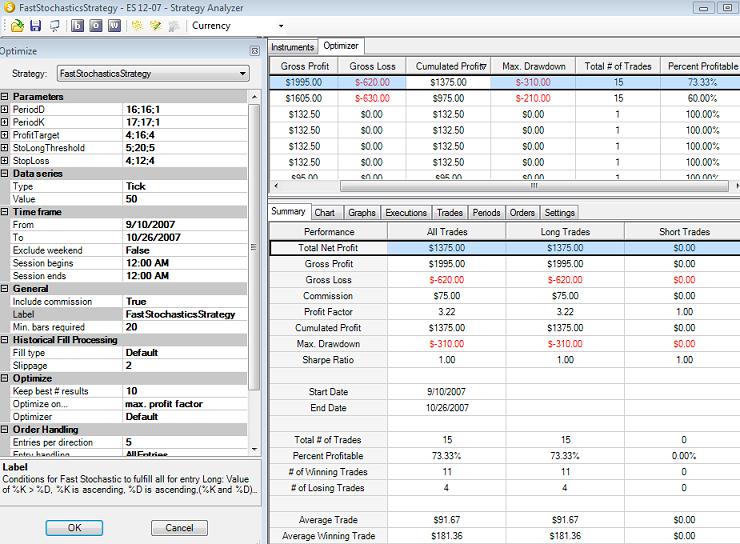Screen dimensions: 740x544
Task: Collapse the Parameters section
Action: pyautogui.click(x=4, y=96)
